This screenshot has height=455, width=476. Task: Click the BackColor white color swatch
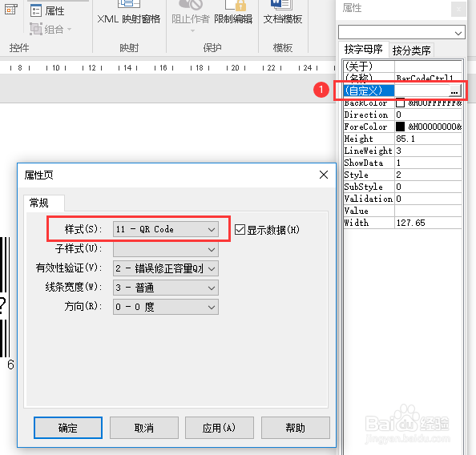click(x=400, y=103)
